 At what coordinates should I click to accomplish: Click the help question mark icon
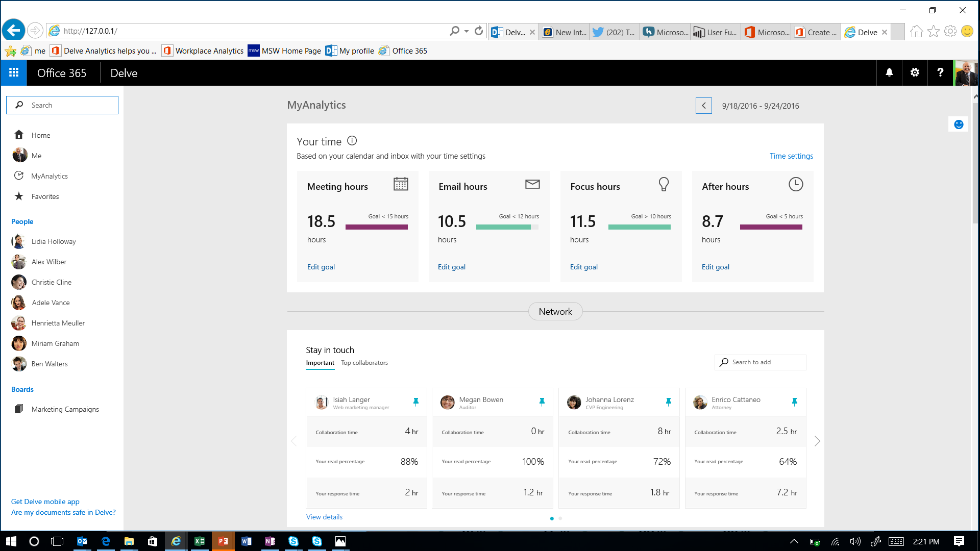940,72
